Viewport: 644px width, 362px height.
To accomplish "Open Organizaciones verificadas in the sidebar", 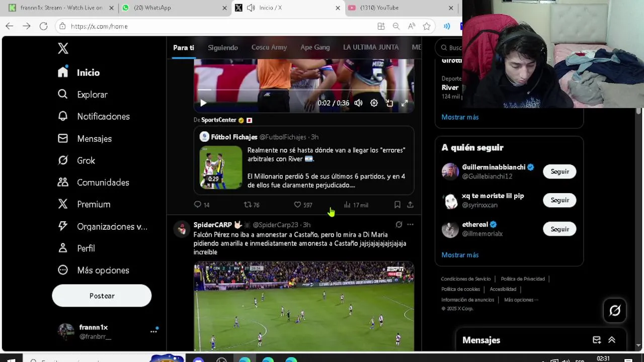I will 102,226.
